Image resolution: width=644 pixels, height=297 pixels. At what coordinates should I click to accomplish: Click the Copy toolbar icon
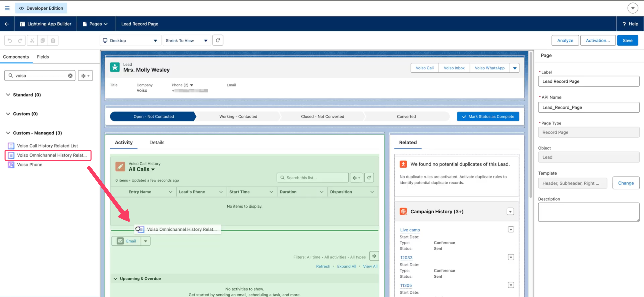click(43, 40)
